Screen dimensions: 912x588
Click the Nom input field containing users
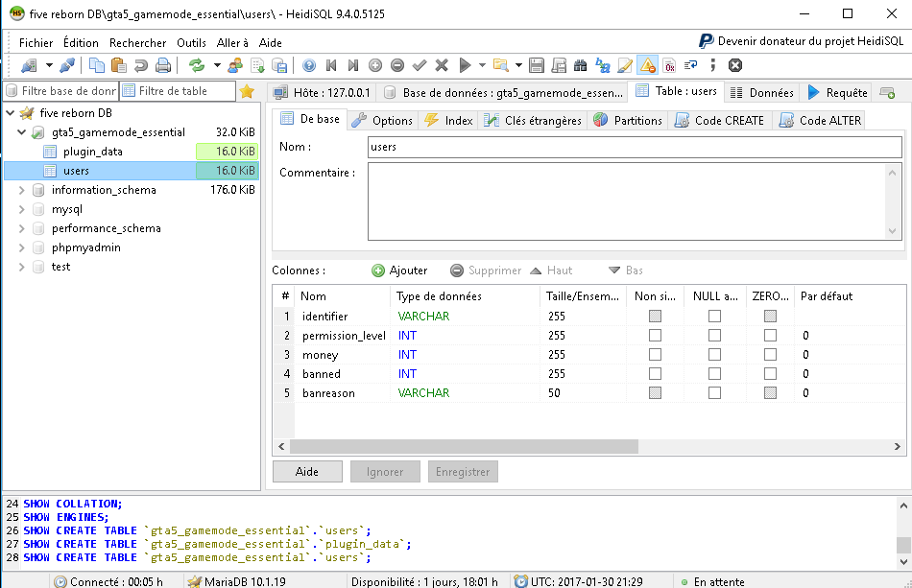636,147
